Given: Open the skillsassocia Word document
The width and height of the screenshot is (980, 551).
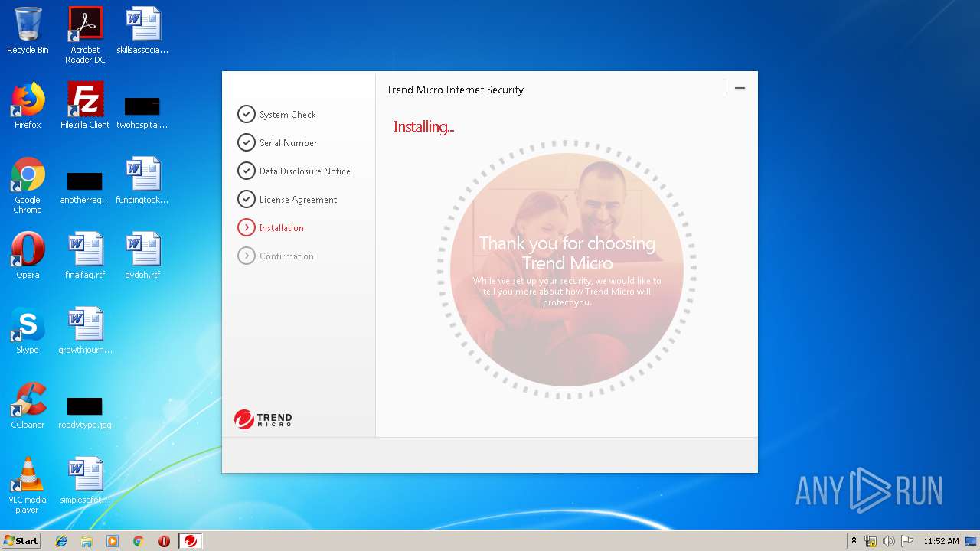Looking at the screenshot, I should pos(142,31).
